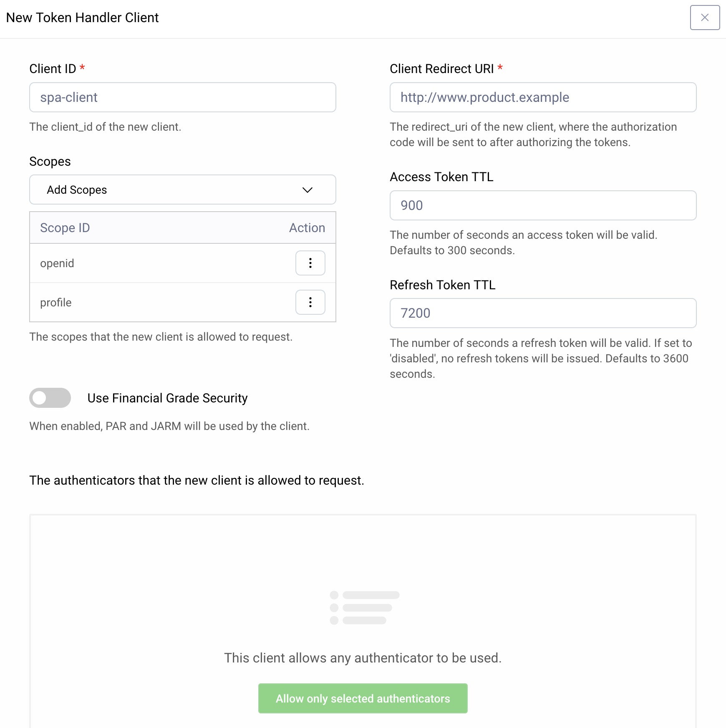This screenshot has width=726, height=728.
Task: Click the Client Redirect URI field
Action: point(542,97)
